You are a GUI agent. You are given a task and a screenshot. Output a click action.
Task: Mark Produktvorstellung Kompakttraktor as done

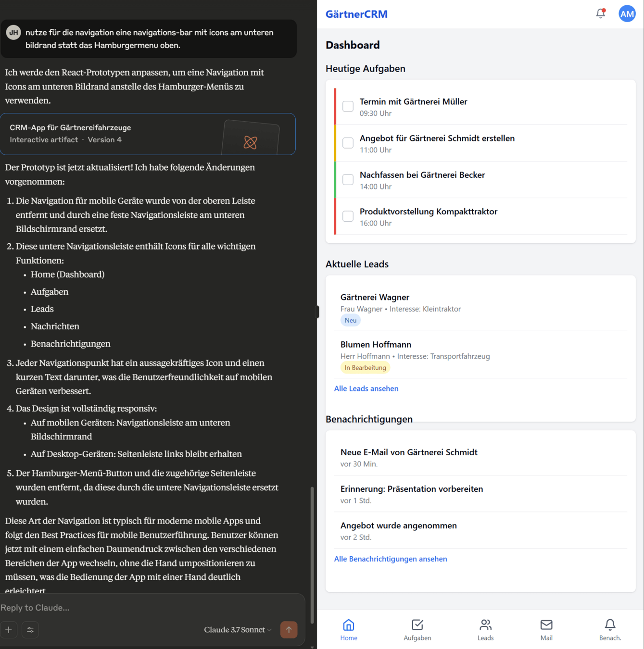tap(348, 216)
